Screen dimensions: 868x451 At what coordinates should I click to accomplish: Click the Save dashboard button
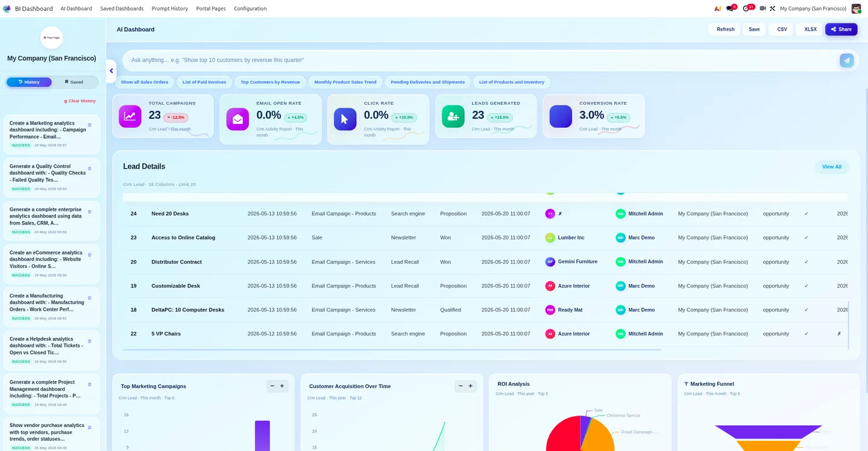(x=754, y=29)
